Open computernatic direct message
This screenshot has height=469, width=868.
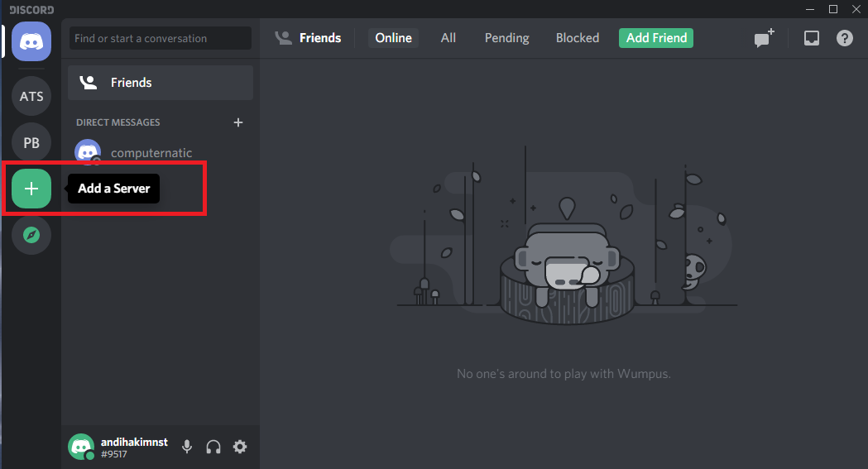pos(161,153)
